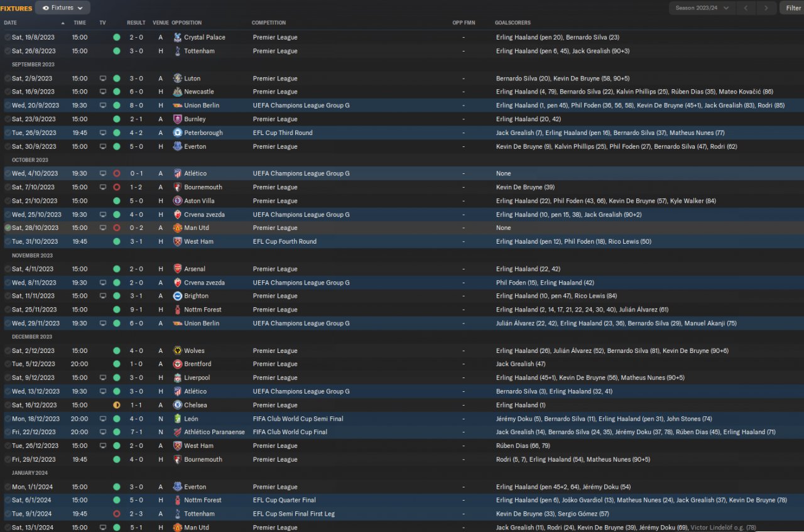The width and height of the screenshot is (804, 532).
Task: Click the TV icon for Bournemouth on 7/10/2023
Action: pyautogui.click(x=102, y=187)
